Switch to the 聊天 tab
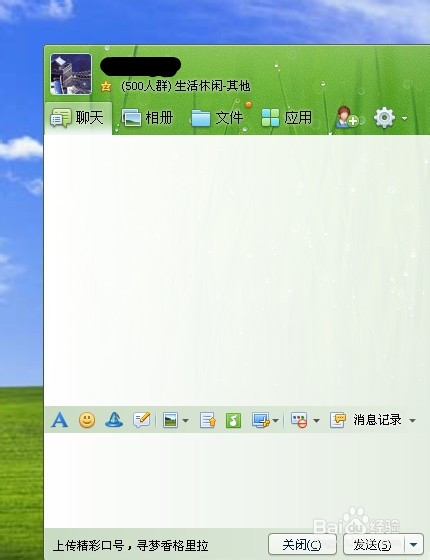 [x=78, y=118]
